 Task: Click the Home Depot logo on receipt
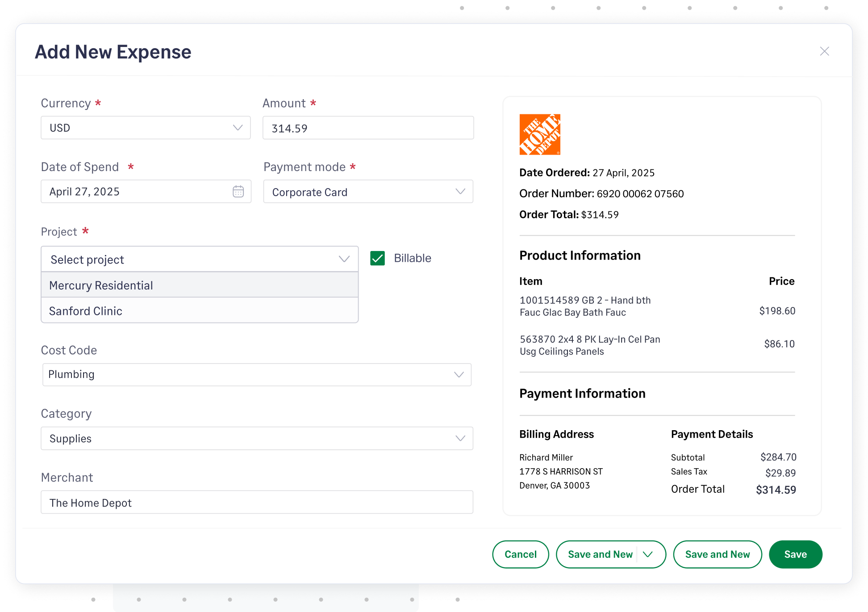tap(540, 134)
